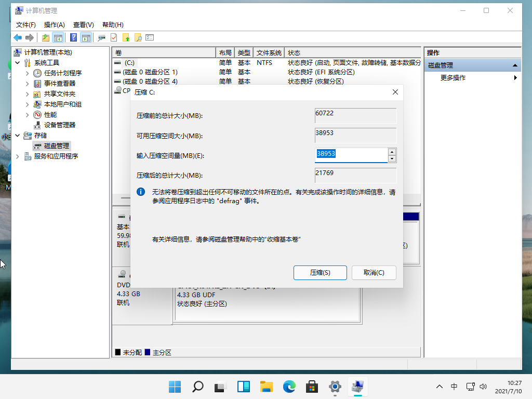Select Event Viewer (事件查看器) in tree
This screenshot has height=399, width=532.
[x=59, y=84]
